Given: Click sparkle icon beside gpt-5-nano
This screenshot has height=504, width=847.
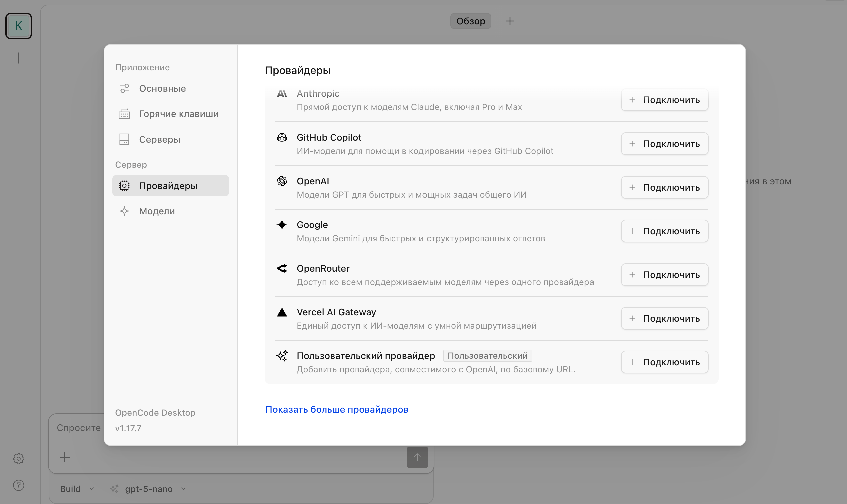Looking at the screenshot, I should point(114,489).
